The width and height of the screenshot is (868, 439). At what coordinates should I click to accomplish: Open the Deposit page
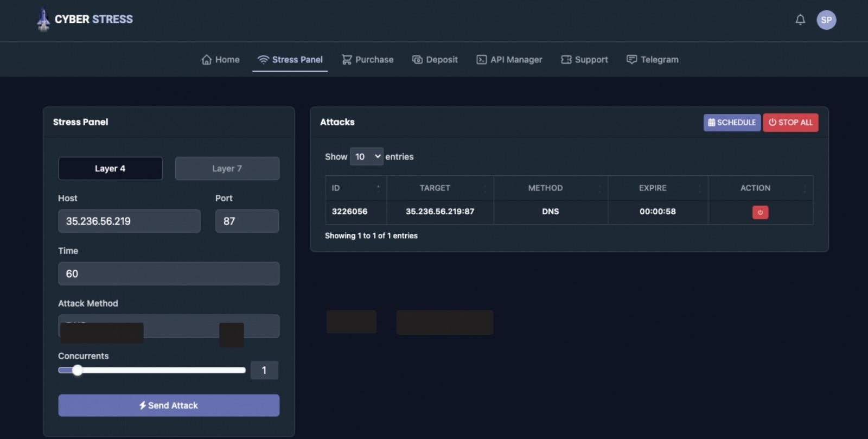click(x=435, y=60)
